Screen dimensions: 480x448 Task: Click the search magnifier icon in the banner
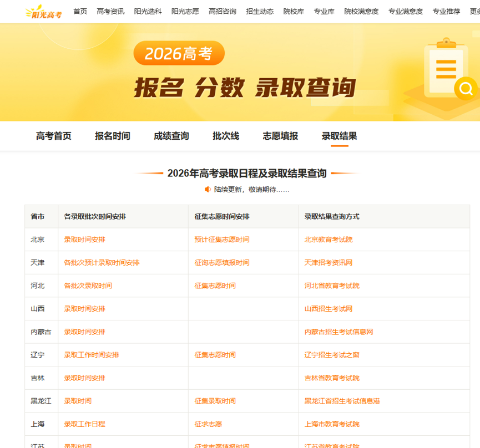point(466,89)
